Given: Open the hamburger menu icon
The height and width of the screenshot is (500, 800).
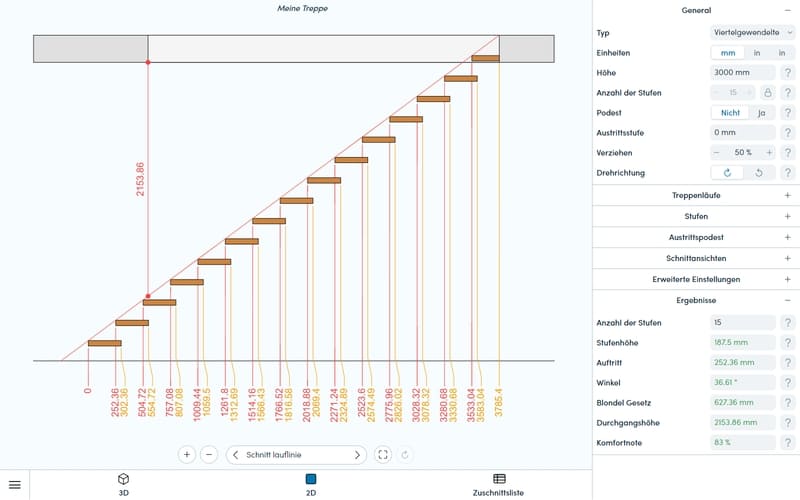Looking at the screenshot, I should pos(15,485).
